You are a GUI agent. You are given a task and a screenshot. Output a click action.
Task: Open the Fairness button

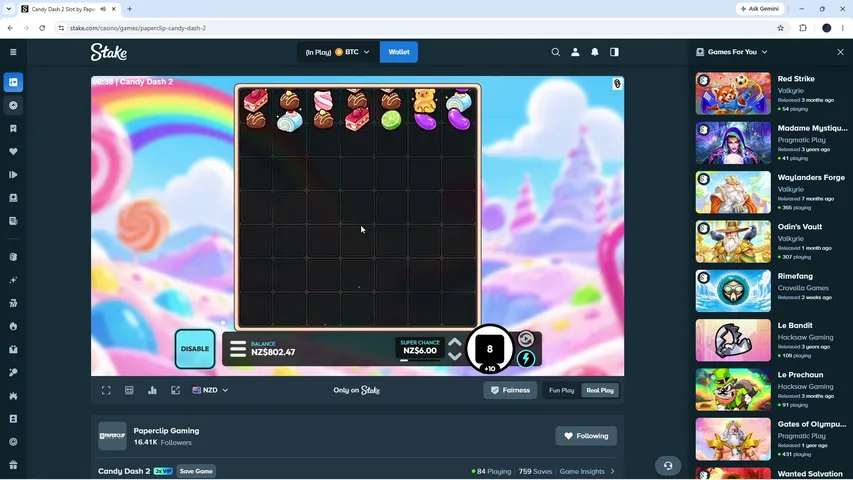pyautogui.click(x=510, y=390)
